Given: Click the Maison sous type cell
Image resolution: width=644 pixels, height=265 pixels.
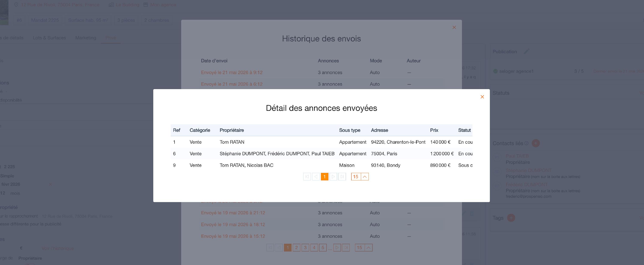Looking at the screenshot, I should point(347,165).
